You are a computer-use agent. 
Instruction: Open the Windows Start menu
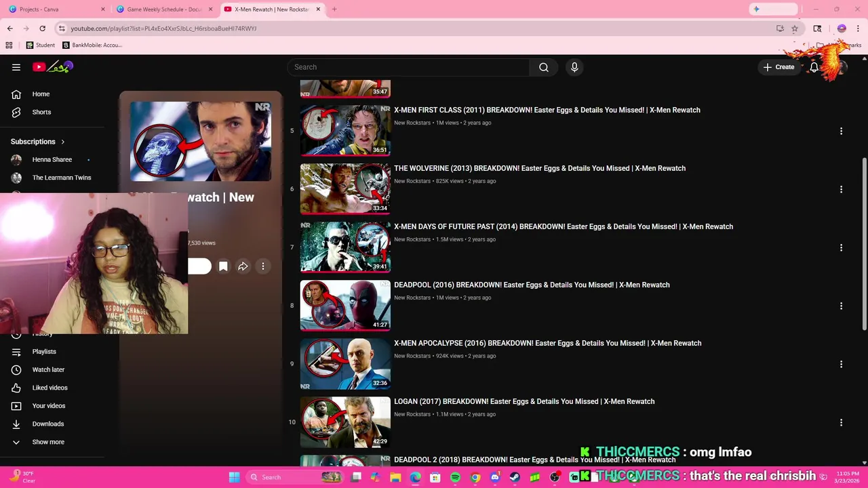[x=234, y=477]
